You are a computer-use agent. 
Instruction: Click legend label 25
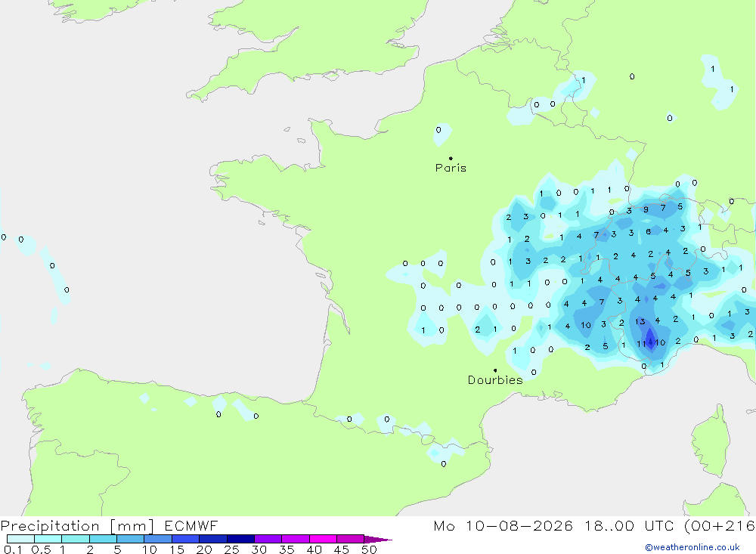(232, 549)
